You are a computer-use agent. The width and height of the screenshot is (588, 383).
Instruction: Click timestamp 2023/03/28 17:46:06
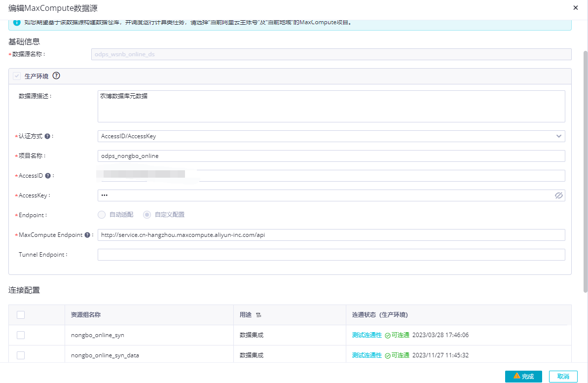pyautogui.click(x=441, y=335)
